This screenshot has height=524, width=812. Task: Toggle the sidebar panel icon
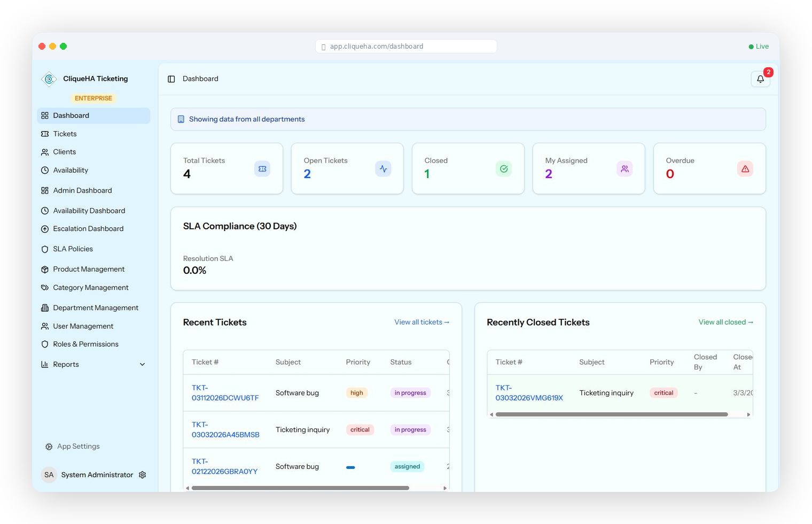(x=171, y=79)
